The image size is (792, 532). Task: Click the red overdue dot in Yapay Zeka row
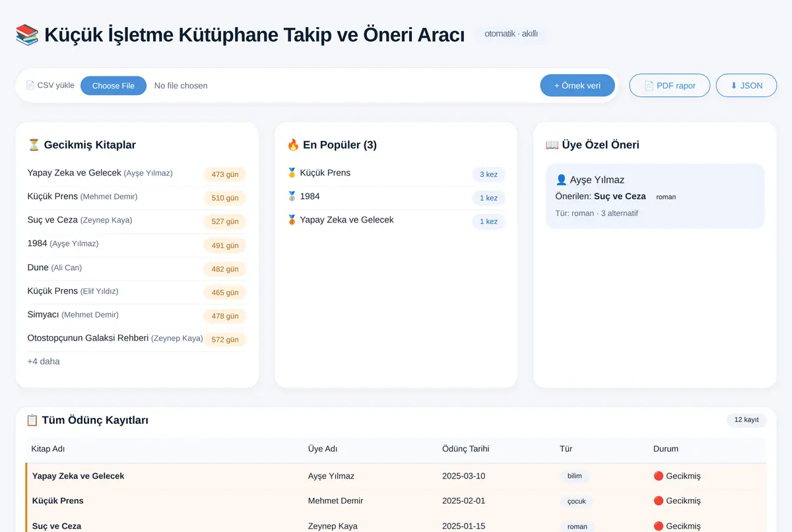[658, 476]
